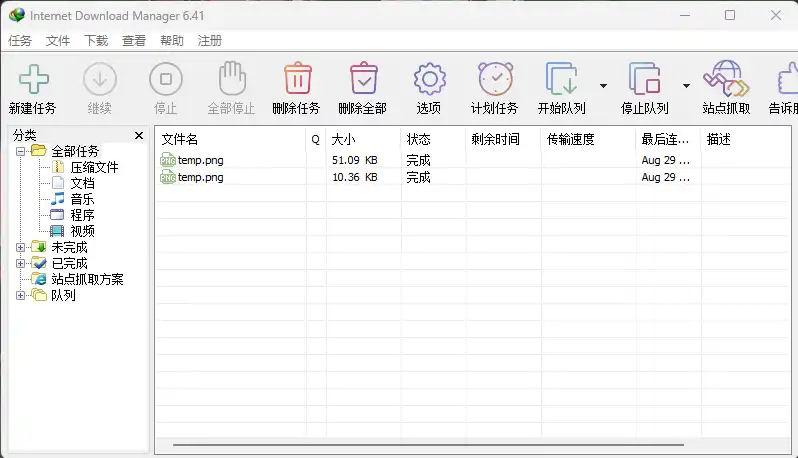The image size is (798, 458).
Task: Expand the 队列 tree node
Action: click(x=20, y=295)
